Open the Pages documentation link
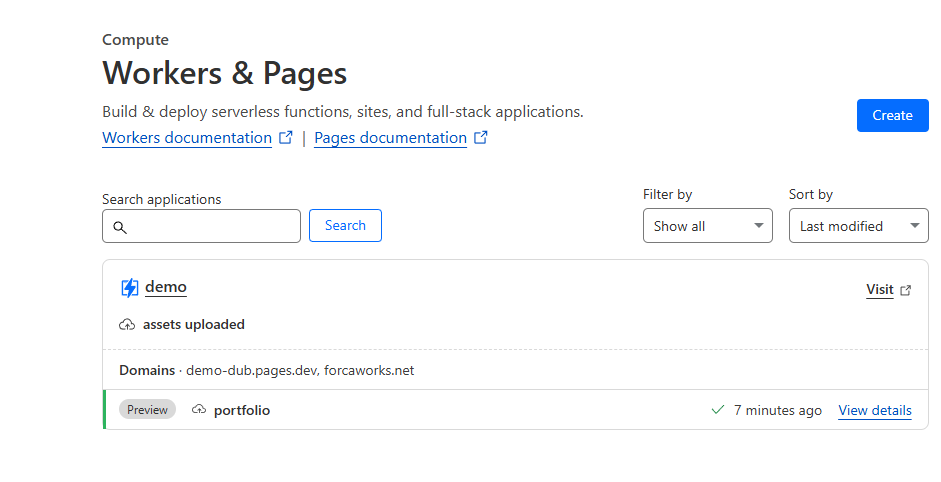941x482 pixels. click(x=390, y=137)
